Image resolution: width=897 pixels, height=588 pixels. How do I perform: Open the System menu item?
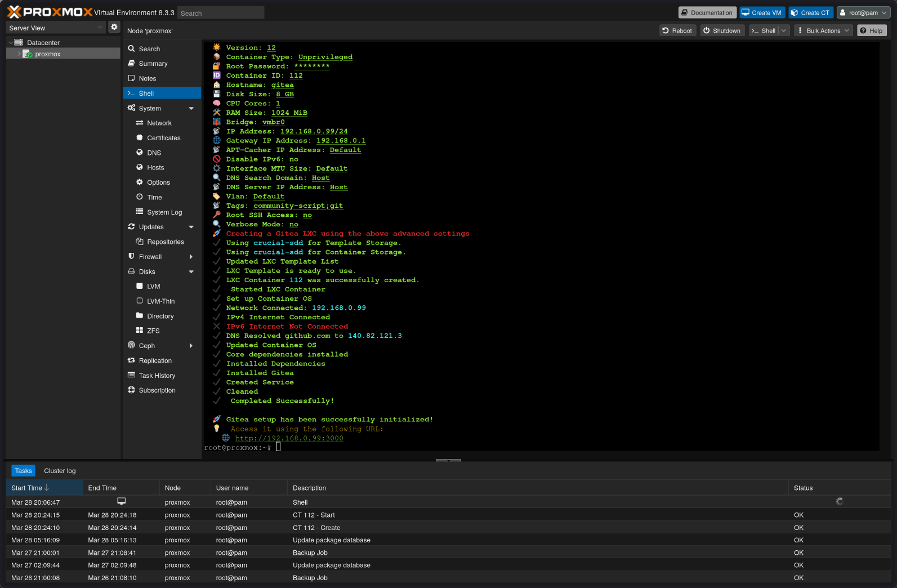[x=162, y=108]
